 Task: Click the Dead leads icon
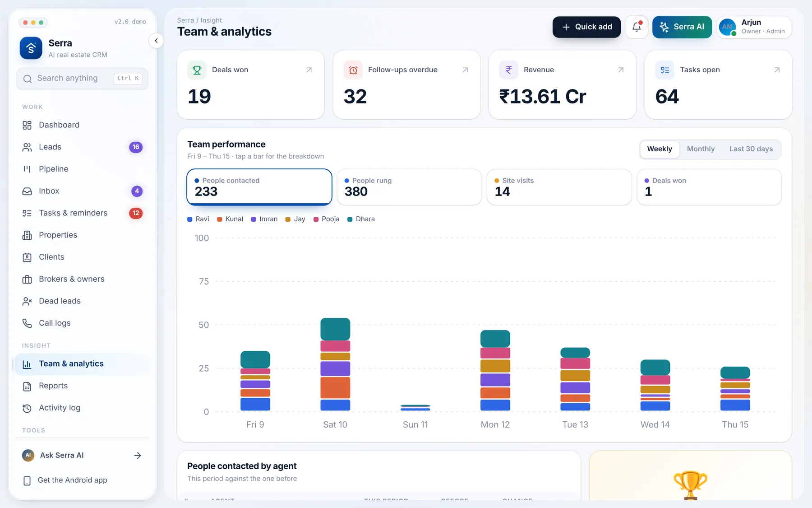pyautogui.click(x=27, y=301)
